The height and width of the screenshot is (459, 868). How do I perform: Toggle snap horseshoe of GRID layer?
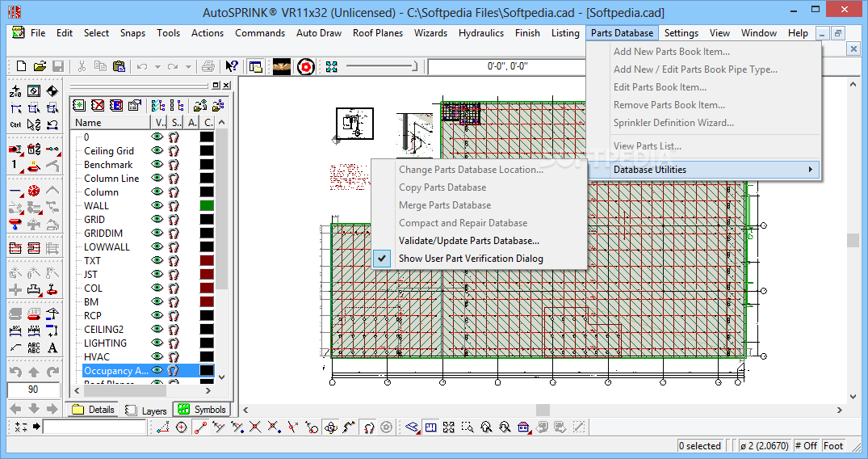point(174,219)
